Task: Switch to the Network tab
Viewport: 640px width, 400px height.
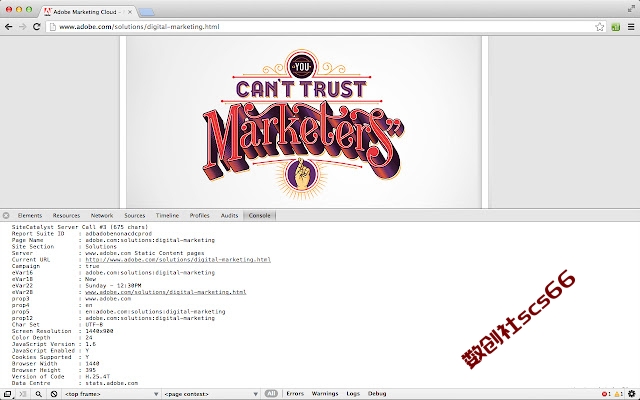Action: pos(102,216)
